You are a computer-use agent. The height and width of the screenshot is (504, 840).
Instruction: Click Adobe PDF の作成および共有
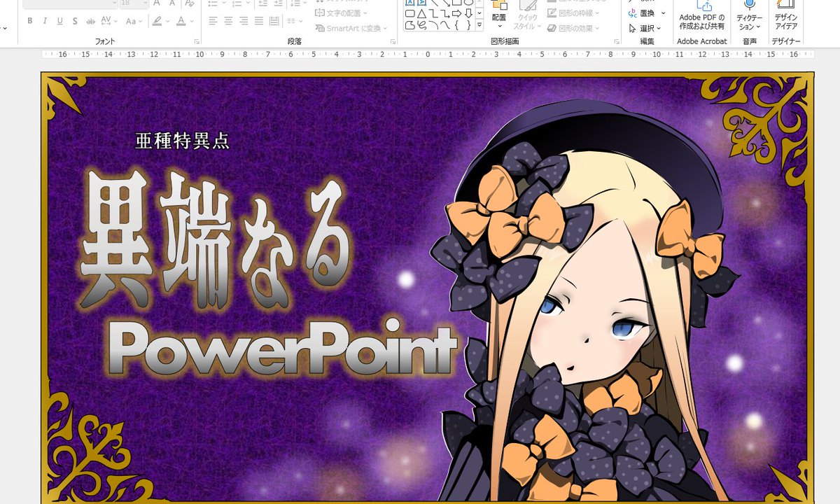702,15
